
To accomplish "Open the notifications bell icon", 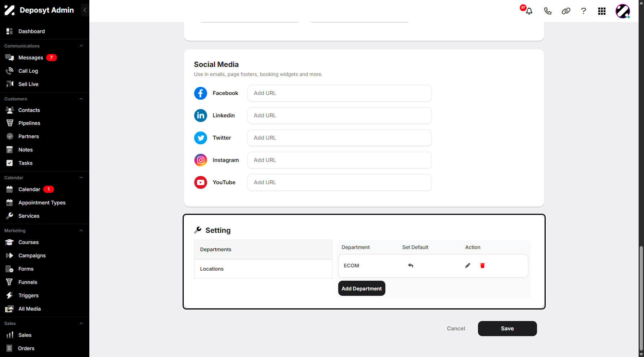I will pos(529,11).
